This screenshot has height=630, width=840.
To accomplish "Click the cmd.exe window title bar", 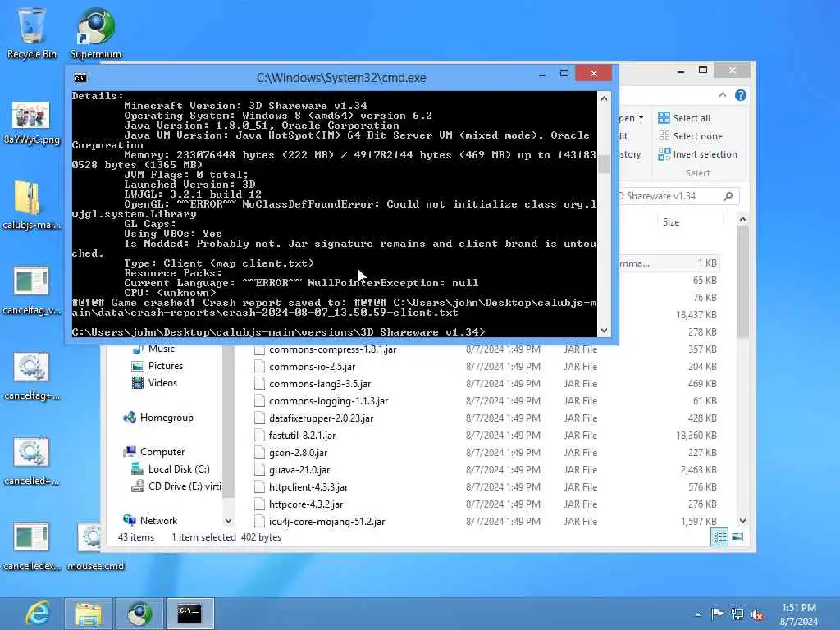I will pos(341,78).
